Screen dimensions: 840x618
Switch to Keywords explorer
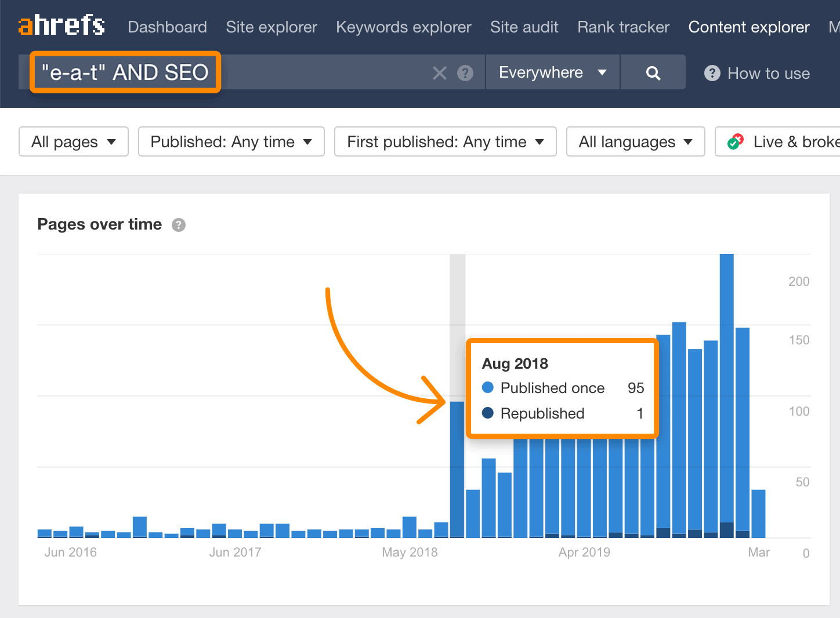click(x=403, y=27)
